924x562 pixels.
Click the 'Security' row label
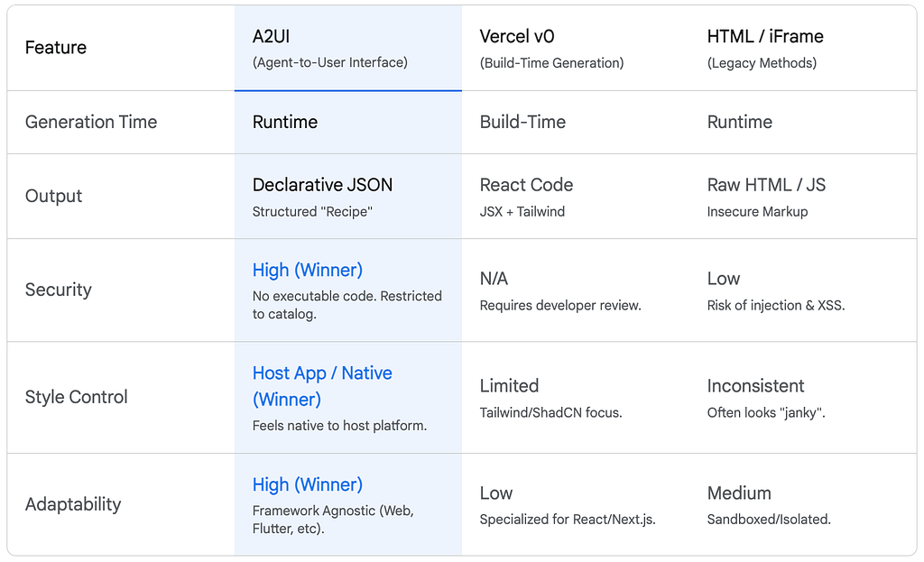59,290
